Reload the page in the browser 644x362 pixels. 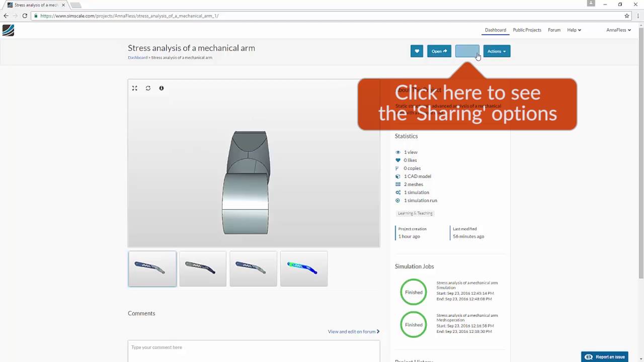coord(25,16)
